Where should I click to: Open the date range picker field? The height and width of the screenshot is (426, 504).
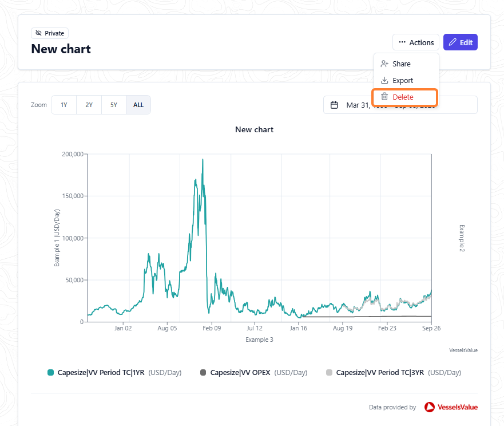point(400,105)
